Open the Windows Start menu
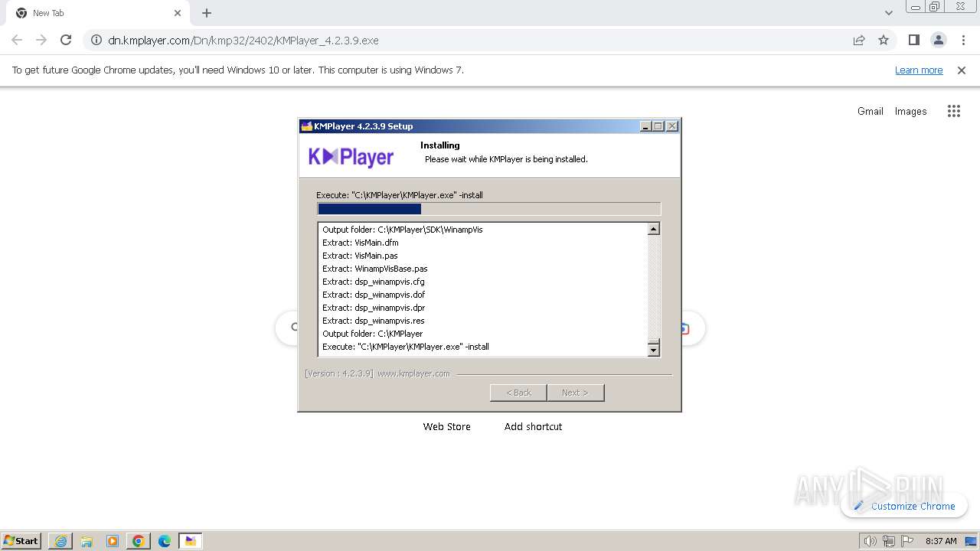The image size is (980, 551). pos(21,540)
